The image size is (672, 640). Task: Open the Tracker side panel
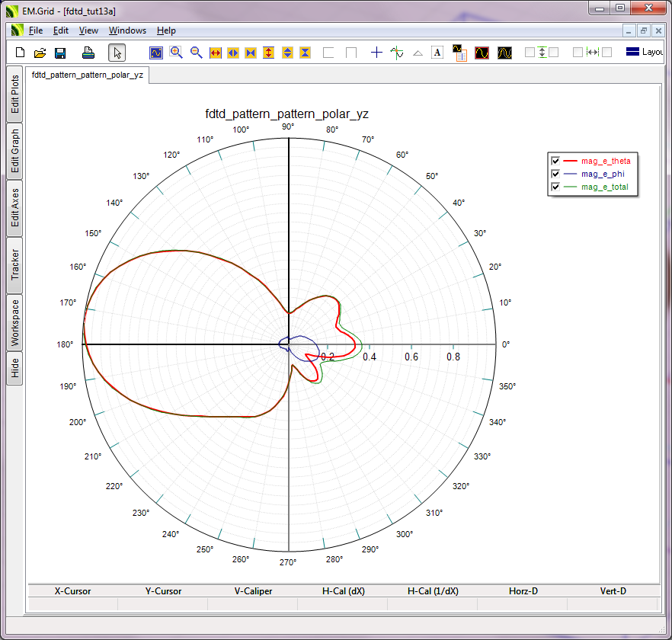pos(14,264)
